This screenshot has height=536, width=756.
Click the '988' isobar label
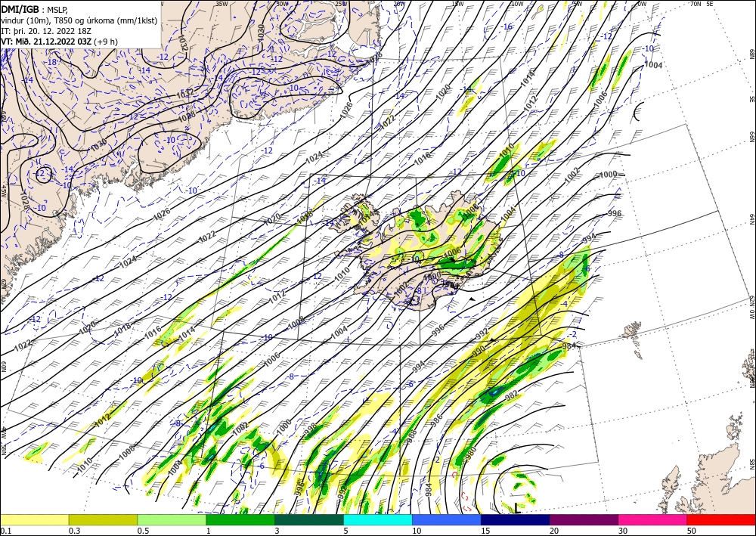click(x=412, y=435)
